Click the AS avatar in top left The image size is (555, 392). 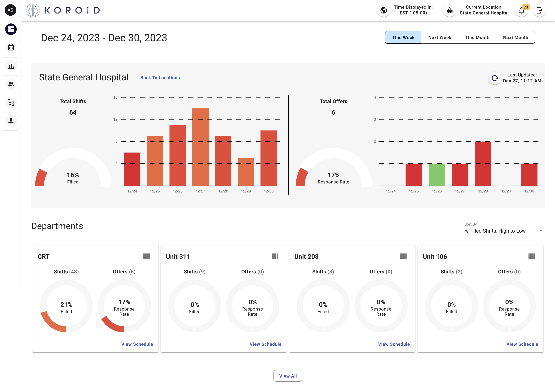click(10, 10)
